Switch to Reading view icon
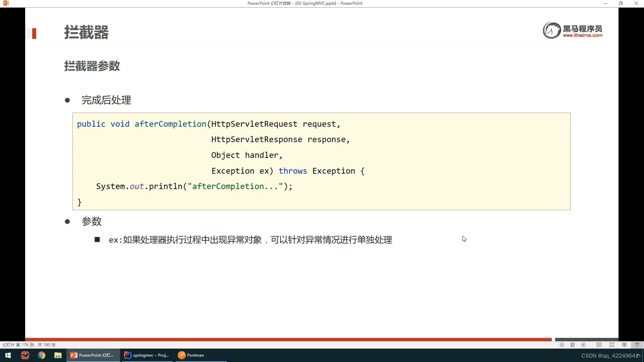 pyautogui.click(x=625, y=345)
